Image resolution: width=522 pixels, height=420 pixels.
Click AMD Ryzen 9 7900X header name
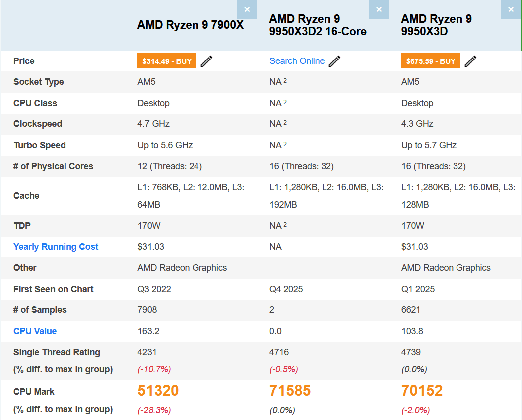(x=191, y=25)
